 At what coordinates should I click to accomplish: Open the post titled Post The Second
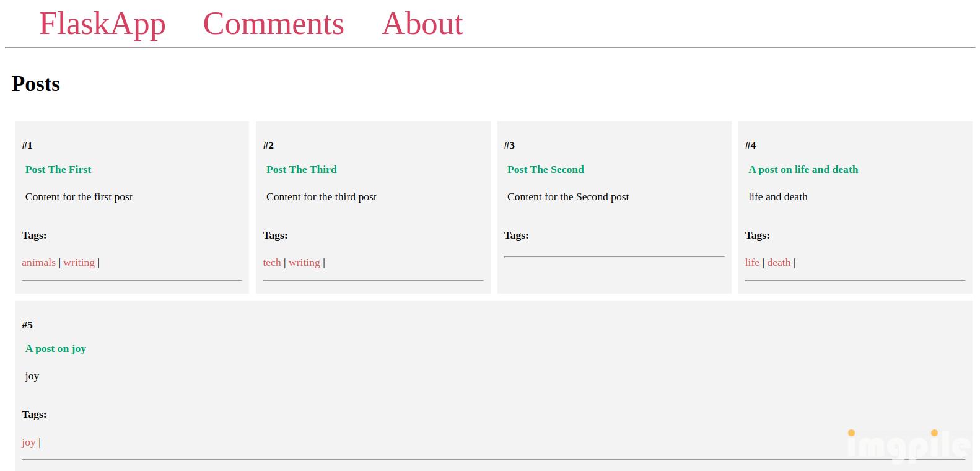546,169
